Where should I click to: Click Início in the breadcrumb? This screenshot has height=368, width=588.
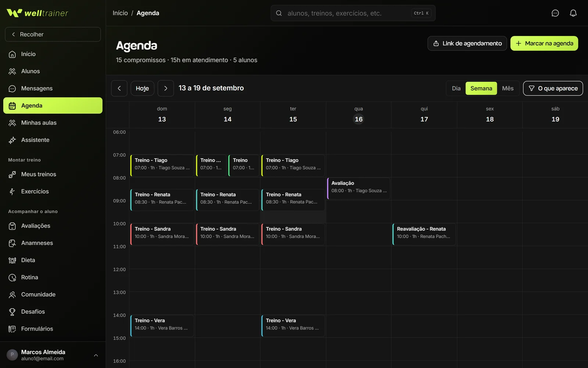click(120, 13)
